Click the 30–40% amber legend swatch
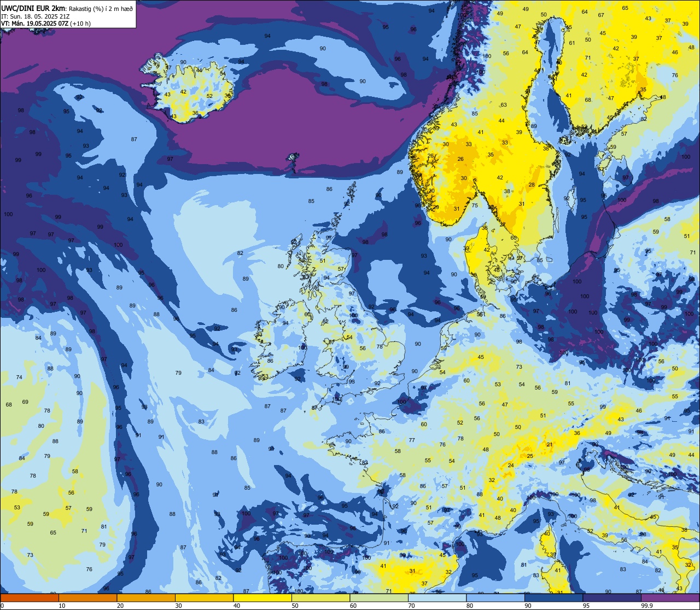Viewport: 700px width, 610px height. pyautogui.click(x=204, y=598)
